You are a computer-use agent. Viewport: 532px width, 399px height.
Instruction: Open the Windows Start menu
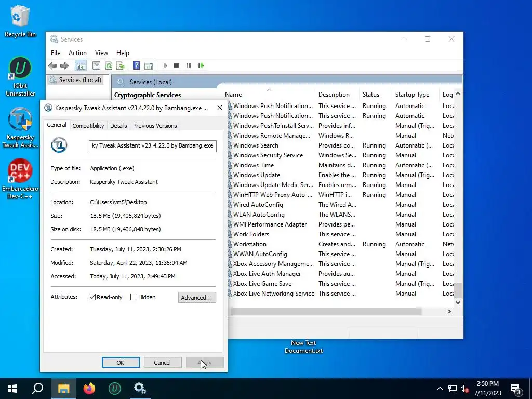pyautogui.click(x=12, y=389)
